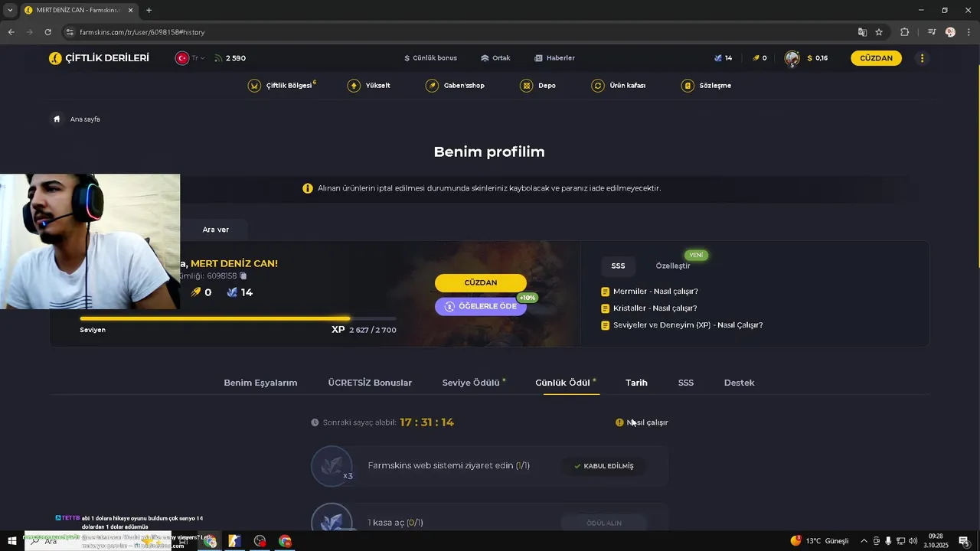Open a new tab with plus button

point(149,10)
